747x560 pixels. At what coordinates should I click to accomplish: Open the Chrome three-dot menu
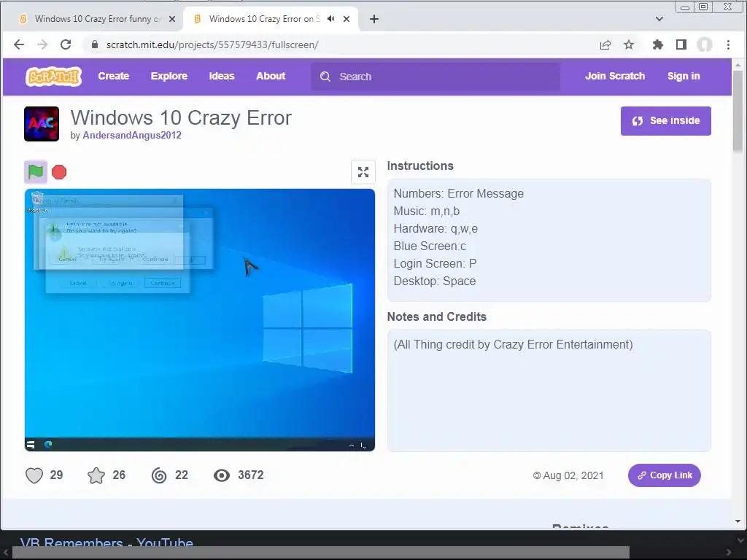coord(728,44)
